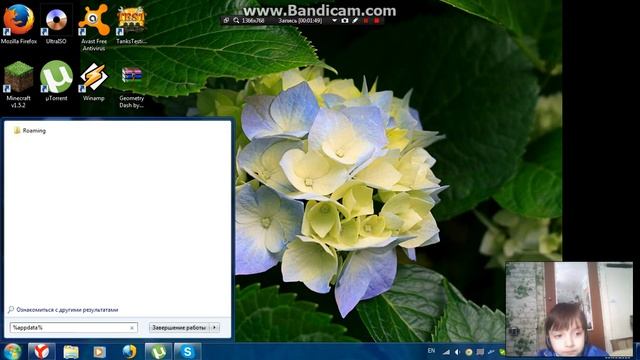
Task: Clear the Start menu search box
Action: point(132,328)
